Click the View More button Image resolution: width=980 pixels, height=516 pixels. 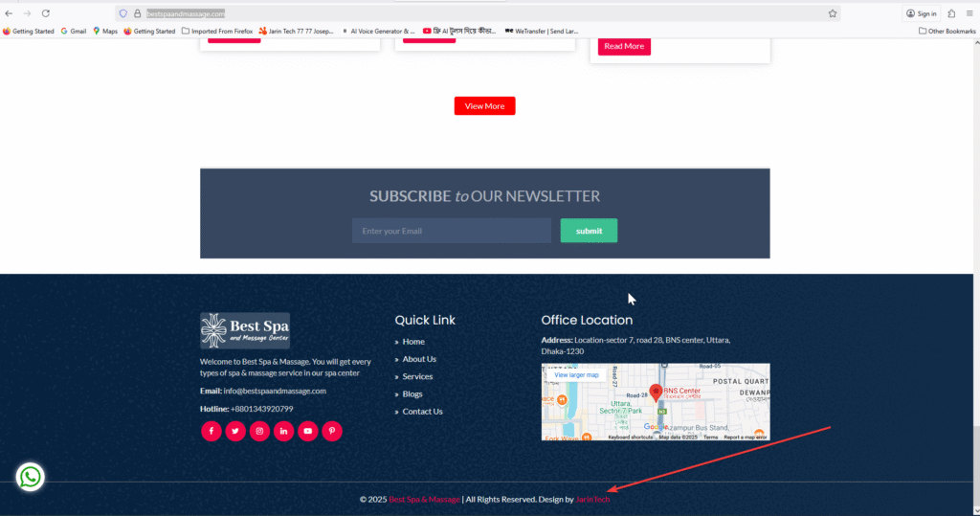pyautogui.click(x=484, y=106)
